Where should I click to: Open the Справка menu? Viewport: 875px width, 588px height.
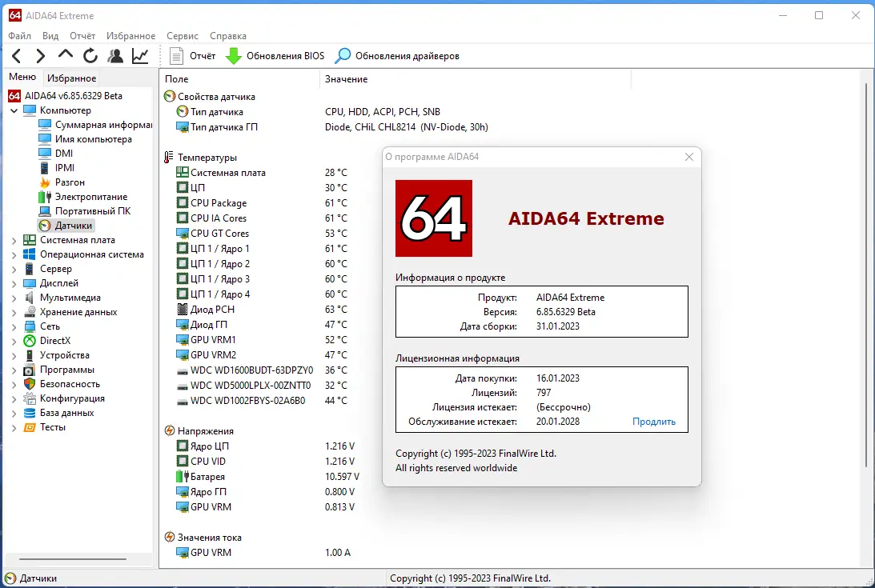tap(228, 36)
